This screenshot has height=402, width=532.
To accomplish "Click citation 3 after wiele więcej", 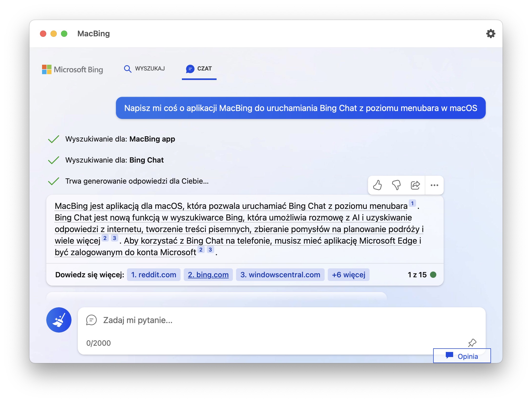I will coord(114,238).
